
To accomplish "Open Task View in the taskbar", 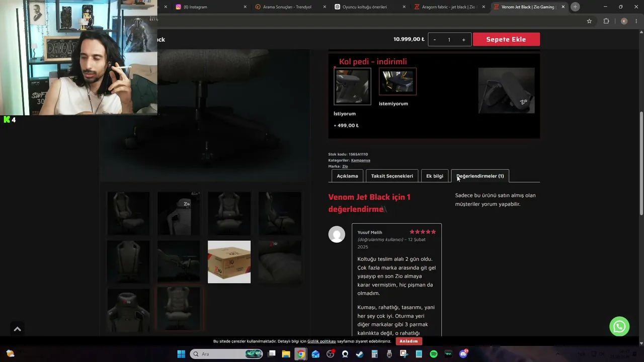I will [272, 354].
